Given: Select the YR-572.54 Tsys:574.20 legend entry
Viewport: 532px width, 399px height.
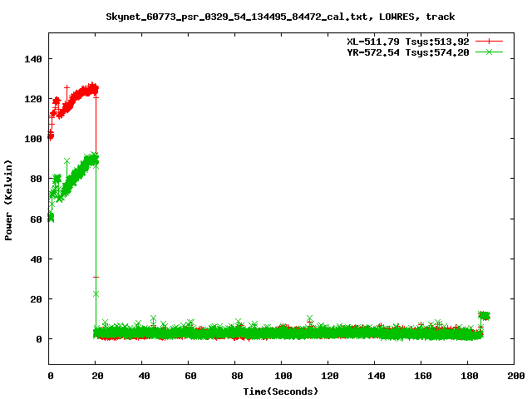Looking at the screenshot, I should (x=408, y=52).
